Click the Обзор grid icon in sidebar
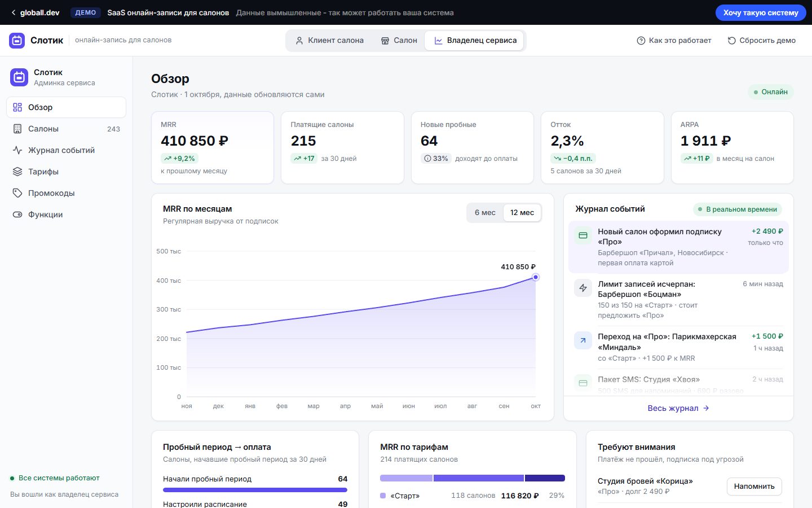The height and width of the screenshot is (508, 812). point(17,107)
